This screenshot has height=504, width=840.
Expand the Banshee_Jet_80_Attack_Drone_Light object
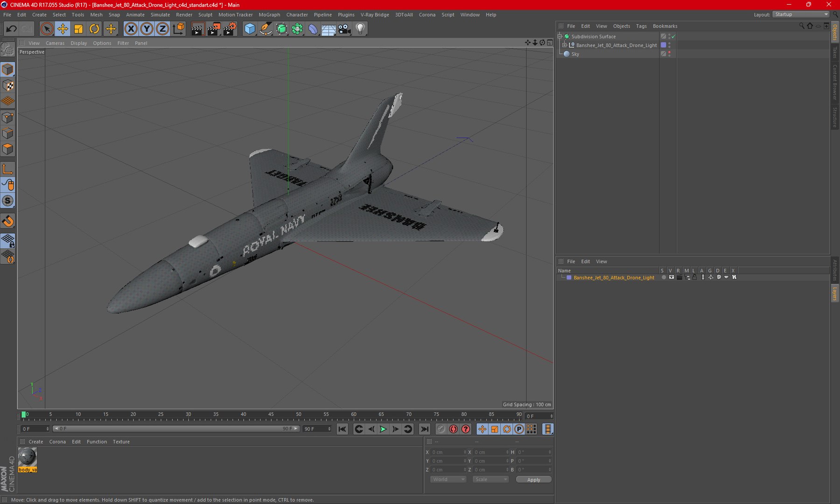coord(565,45)
